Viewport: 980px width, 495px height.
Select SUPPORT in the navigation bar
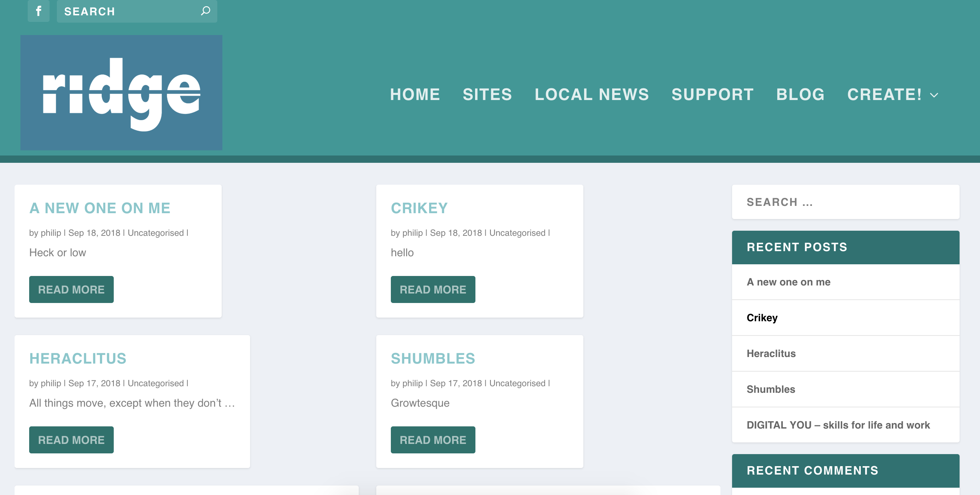point(712,95)
